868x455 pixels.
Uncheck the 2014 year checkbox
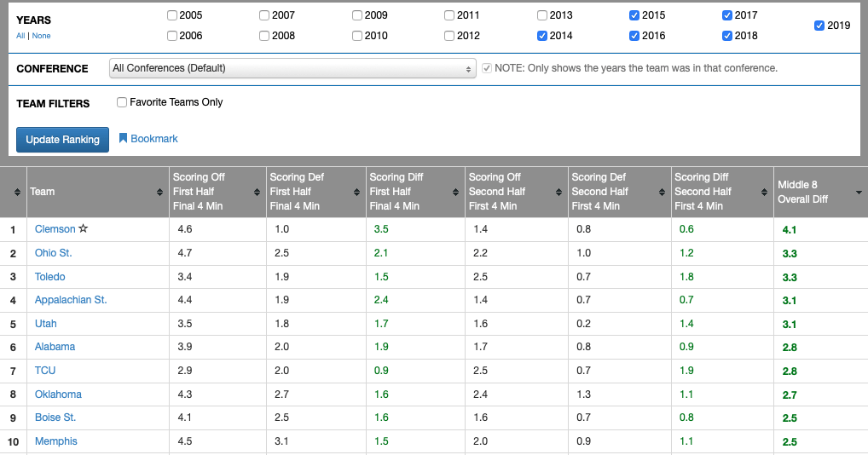[542, 36]
